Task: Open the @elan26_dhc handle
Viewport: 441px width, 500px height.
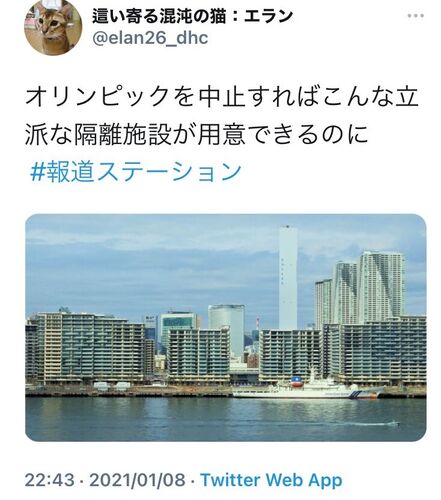Action: 150,38
